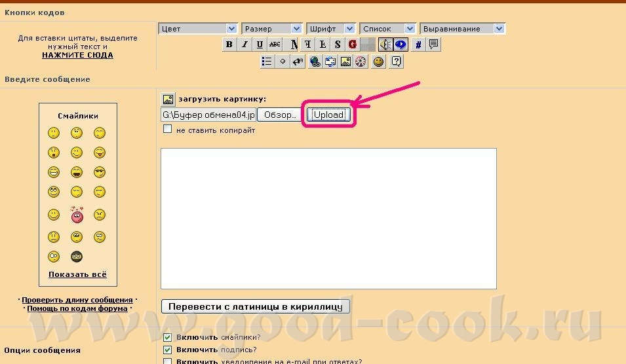Insert a hyperlink with the globe-link icon

[315, 62]
